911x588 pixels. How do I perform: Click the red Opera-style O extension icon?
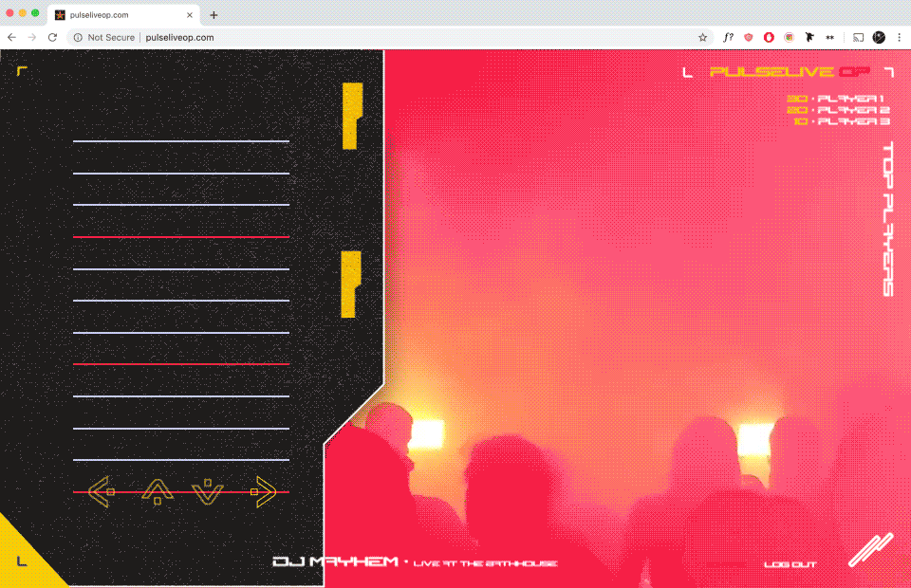tap(769, 37)
